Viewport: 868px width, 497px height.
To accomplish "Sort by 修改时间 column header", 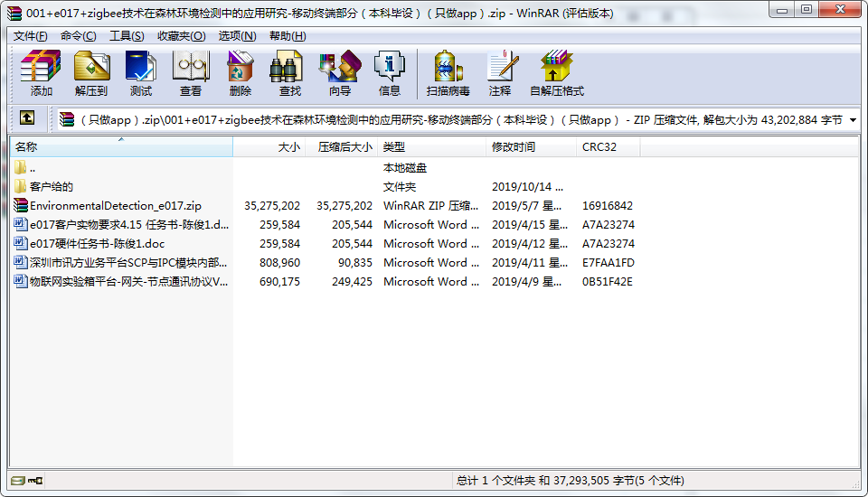I will point(531,146).
